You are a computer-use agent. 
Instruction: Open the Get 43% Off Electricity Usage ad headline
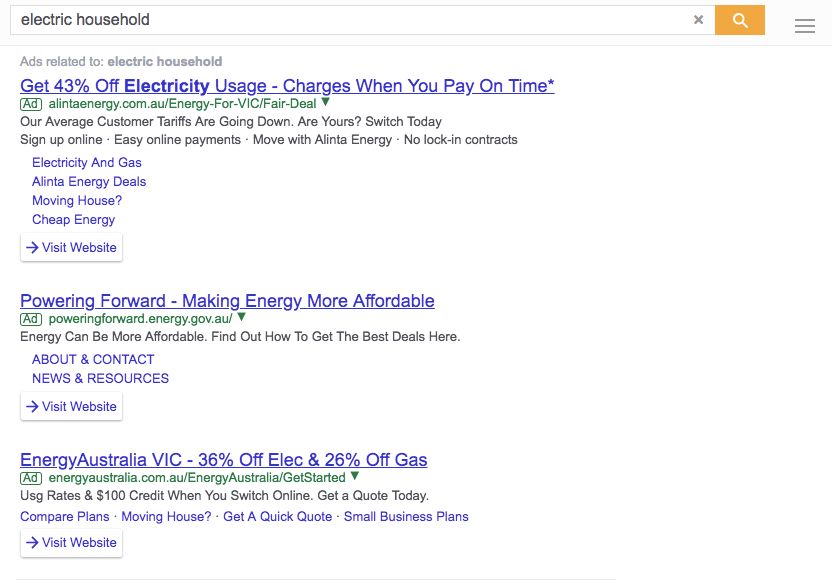[x=287, y=85]
